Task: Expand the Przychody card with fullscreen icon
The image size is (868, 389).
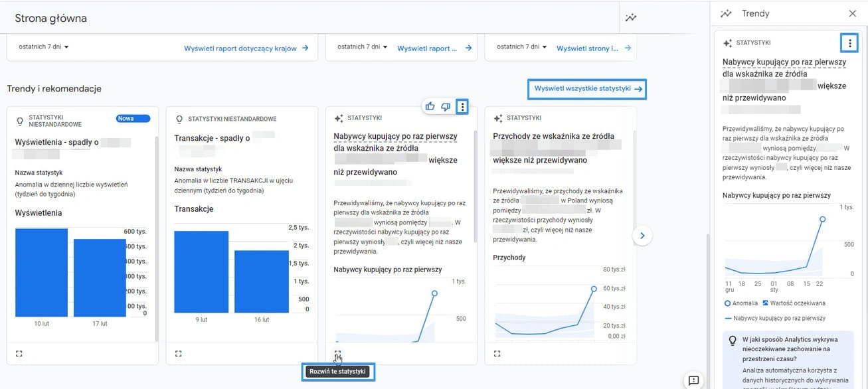Action: [497, 354]
